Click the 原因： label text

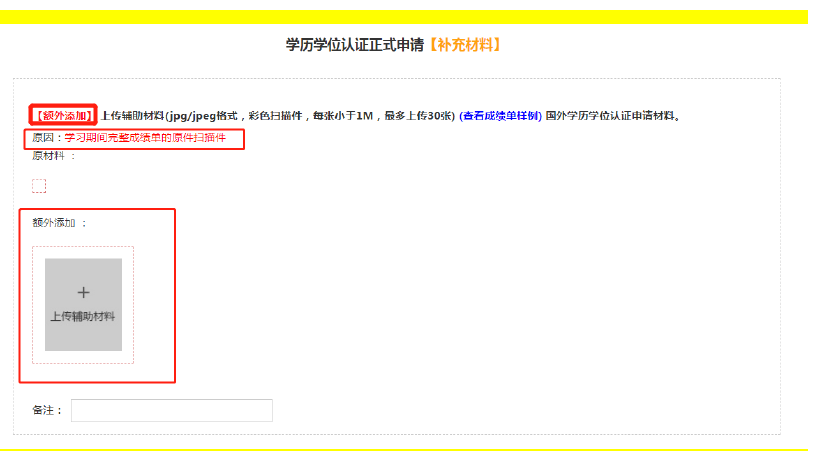[48, 137]
